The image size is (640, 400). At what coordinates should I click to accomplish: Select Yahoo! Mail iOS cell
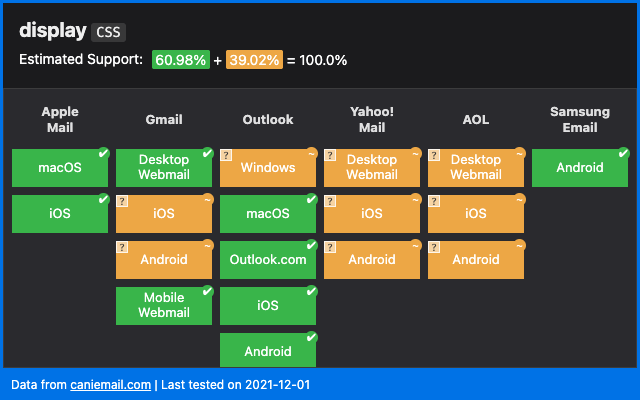click(372, 214)
